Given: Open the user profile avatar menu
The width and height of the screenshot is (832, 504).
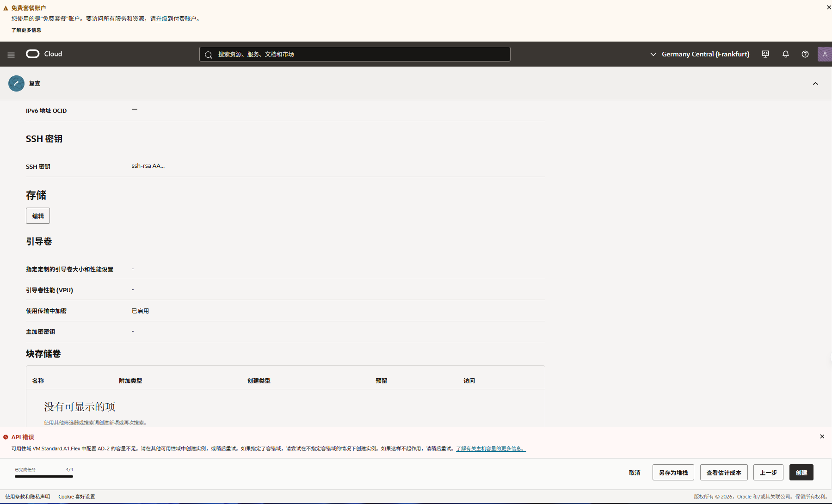Looking at the screenshot, I should pos(825,54).
